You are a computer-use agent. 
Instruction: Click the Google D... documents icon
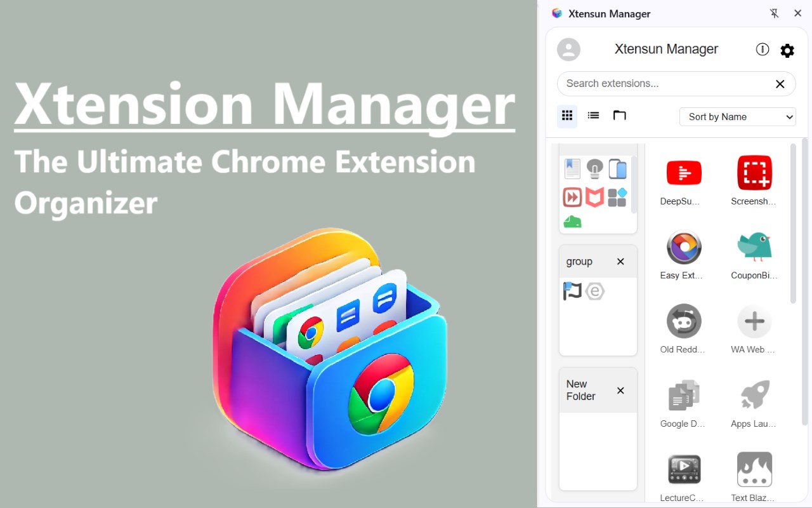[x=684, y=396]
